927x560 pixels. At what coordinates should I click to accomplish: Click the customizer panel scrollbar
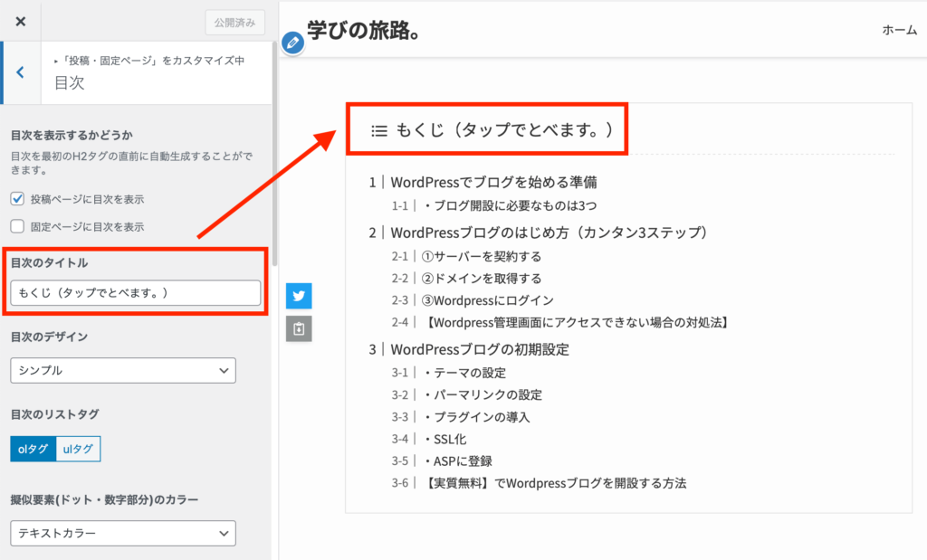(274, 154)
